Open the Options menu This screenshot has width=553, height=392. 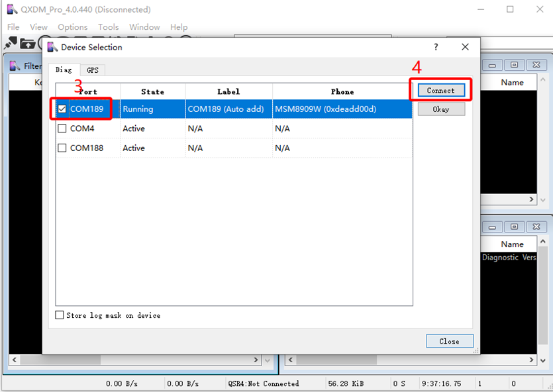pos(72,27)
